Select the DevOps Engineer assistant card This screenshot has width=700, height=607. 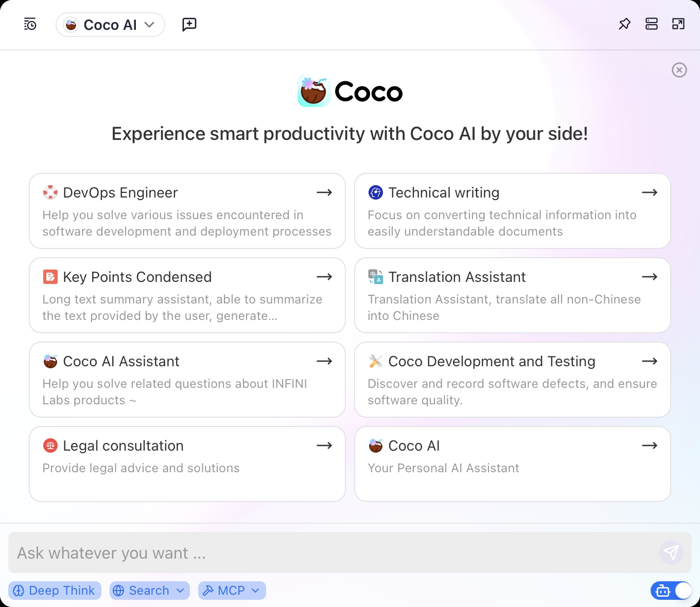[187, 211]
